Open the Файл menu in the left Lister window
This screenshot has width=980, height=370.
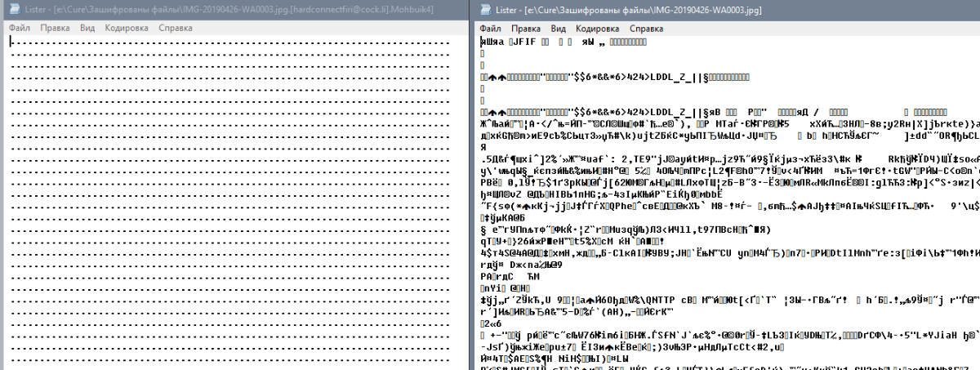(20, 28)
